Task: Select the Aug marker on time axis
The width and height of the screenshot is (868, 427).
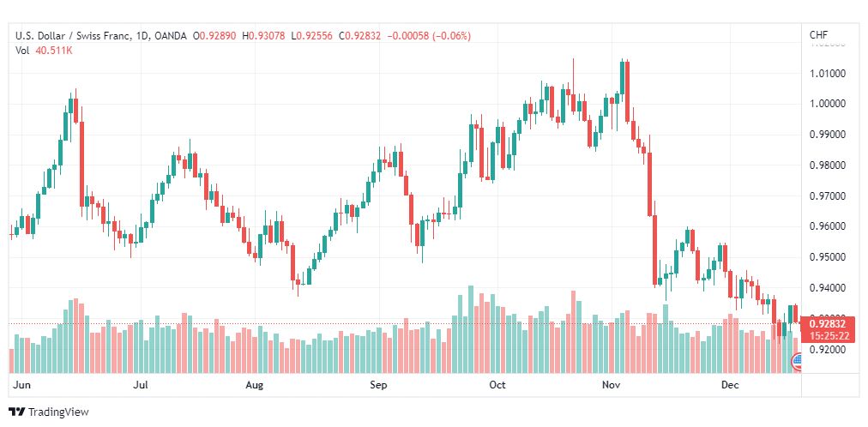Action: [x=256, y=385]
